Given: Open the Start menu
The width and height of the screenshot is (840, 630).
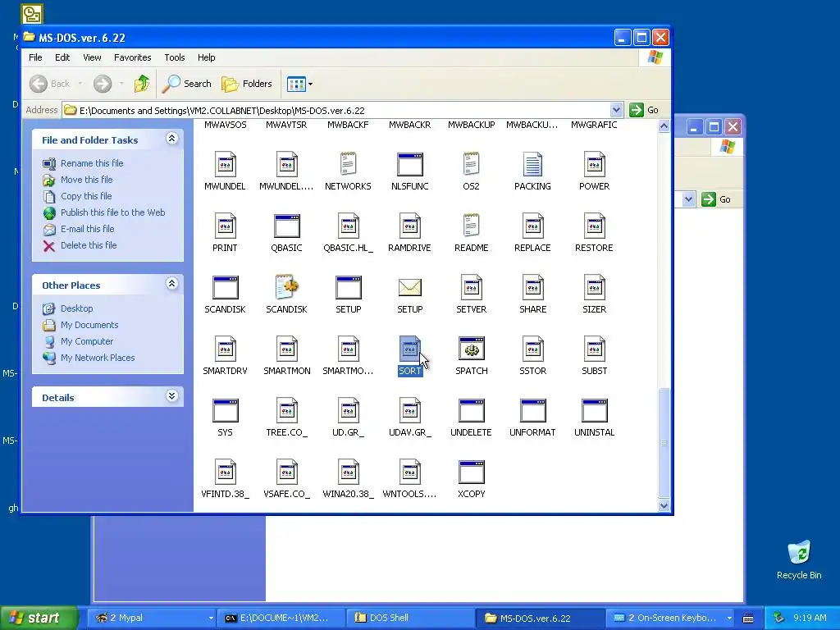Looking at the screenshot, I should click(39, 619).
